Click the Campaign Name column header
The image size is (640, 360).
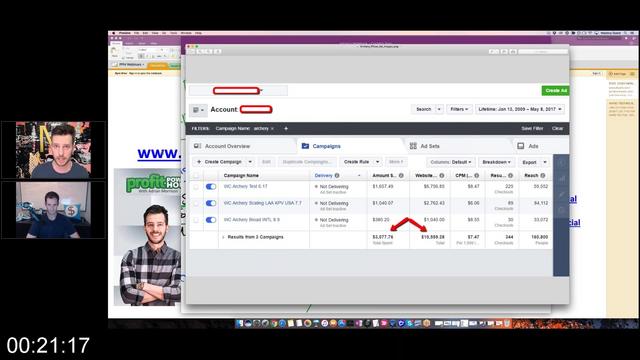(x=241, y=176)
